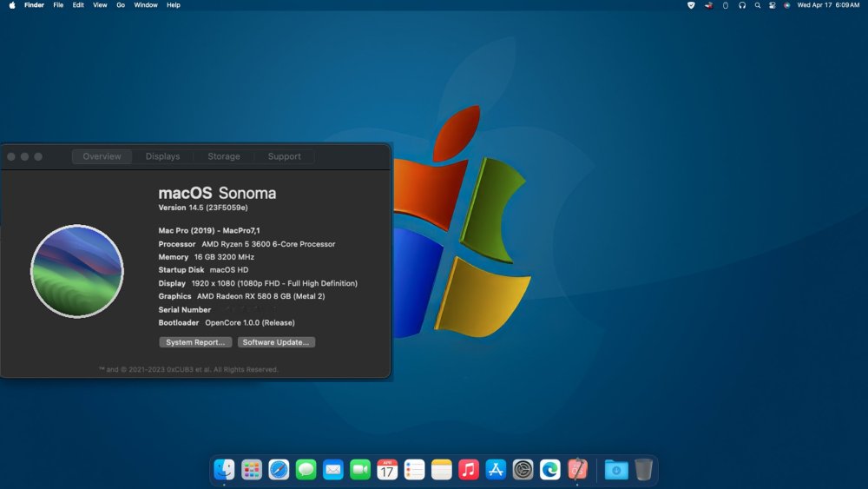This screenshot has width=868, height=489.
Task: Open Finder from the dock
Action: 224,470
